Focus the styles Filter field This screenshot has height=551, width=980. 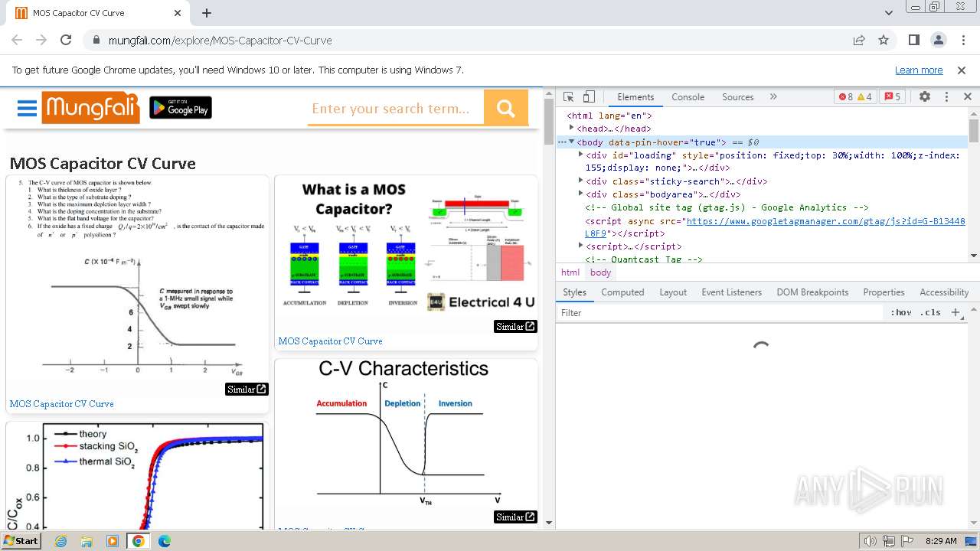pos(720,312)
